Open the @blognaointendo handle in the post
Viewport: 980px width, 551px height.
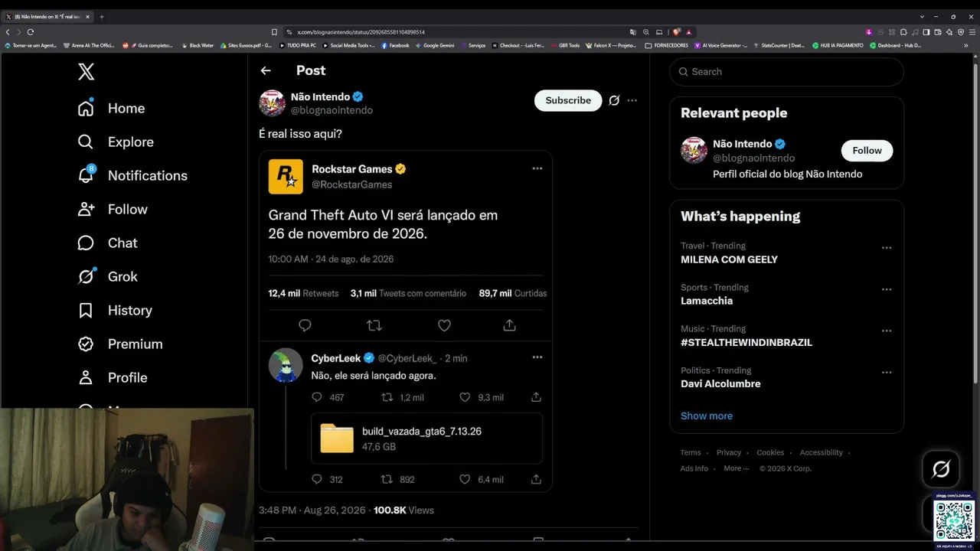(x=332, y=110)
